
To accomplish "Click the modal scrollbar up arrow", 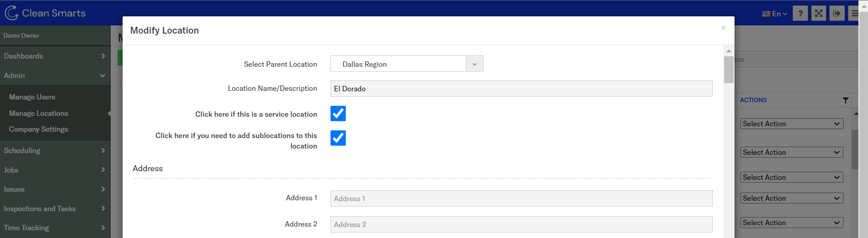I will coord(729,51).
